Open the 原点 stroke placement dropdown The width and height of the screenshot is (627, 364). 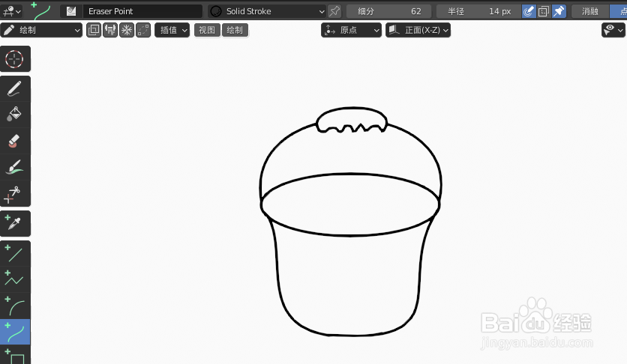352,30
